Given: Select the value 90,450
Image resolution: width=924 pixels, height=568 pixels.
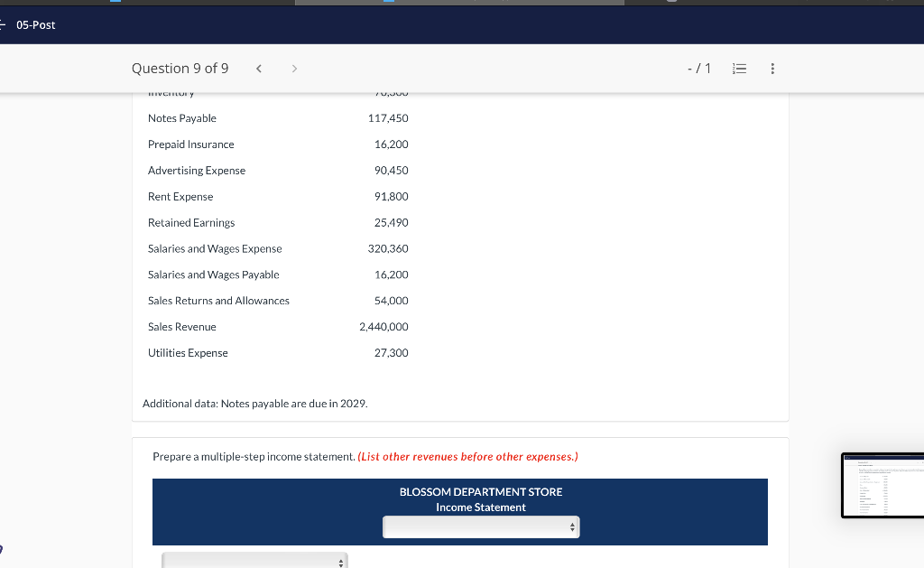Looking at the screenshot, I should click(x=392, y=170).
